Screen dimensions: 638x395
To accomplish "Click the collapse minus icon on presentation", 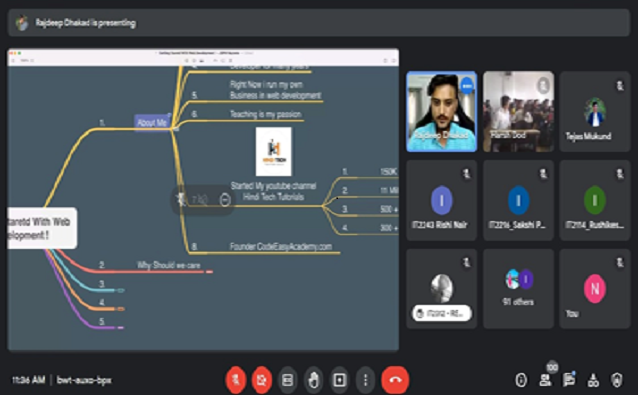I will pos(225,199).
